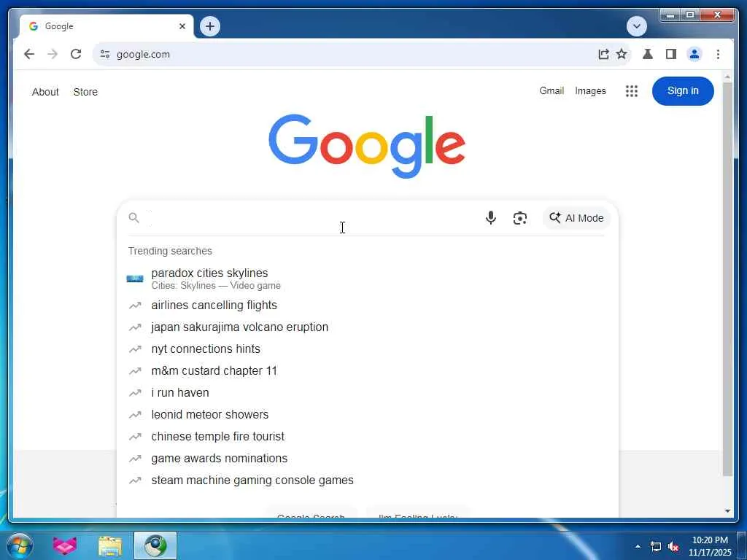Show hidden tray icons arrow
Image resolution: width=747 pixels, height=560 pixels.
(638, 547)
